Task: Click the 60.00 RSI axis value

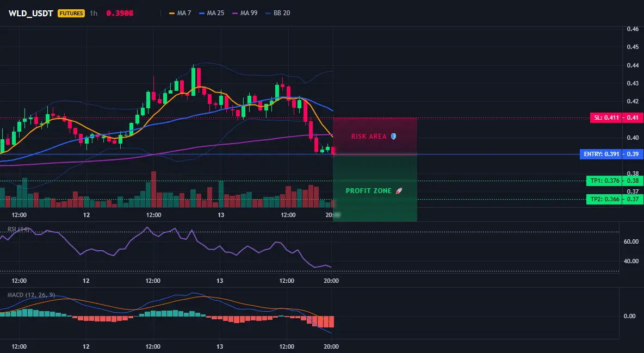Action: pos(631,241)
